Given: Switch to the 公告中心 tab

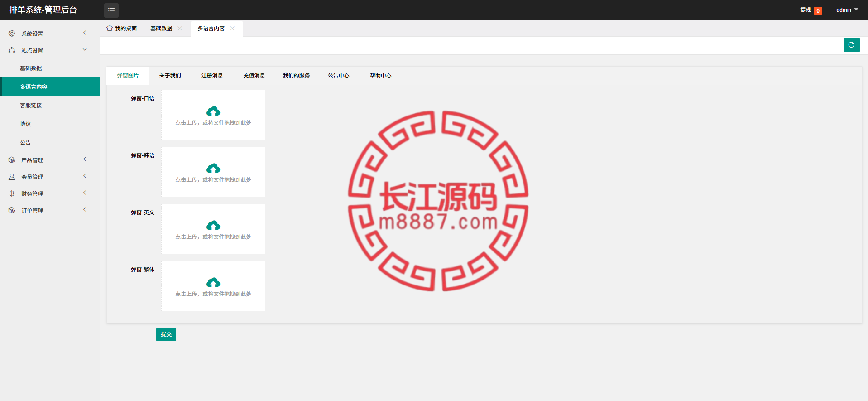Looking at the screenshot, I should 339,76.
